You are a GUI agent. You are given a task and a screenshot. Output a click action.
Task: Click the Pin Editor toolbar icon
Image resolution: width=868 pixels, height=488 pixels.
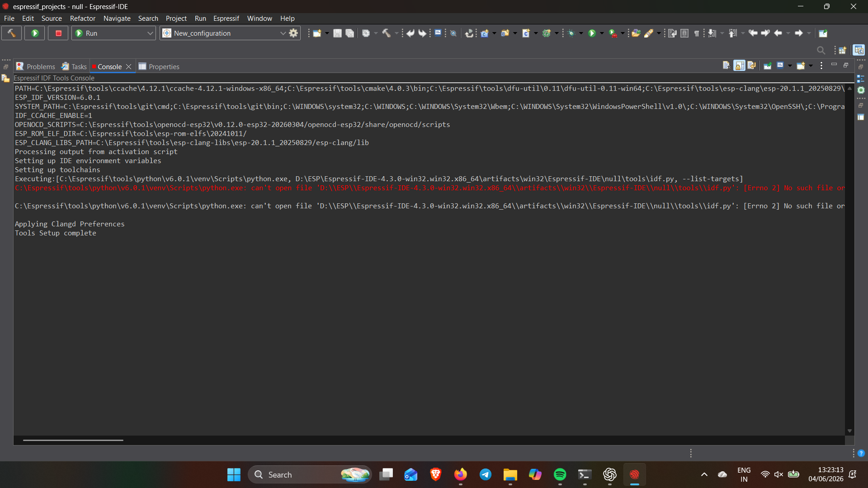point(823,33)
